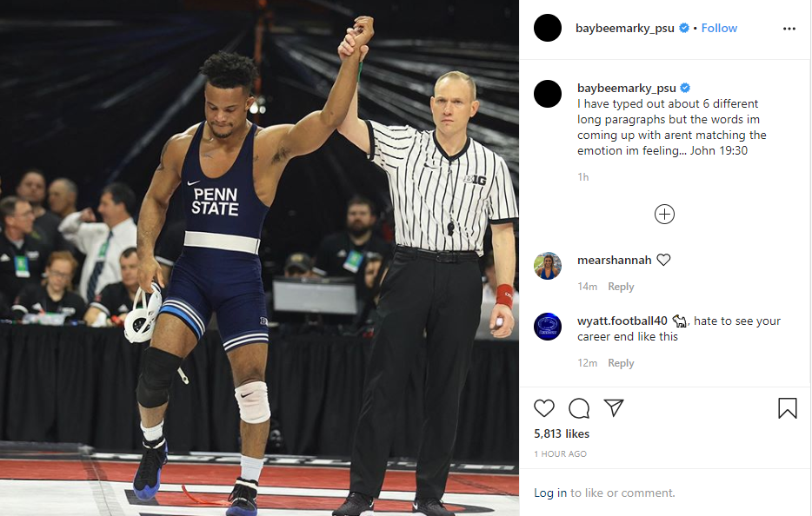
Task: Share the post via the paper plane icon
Action: 614,408
